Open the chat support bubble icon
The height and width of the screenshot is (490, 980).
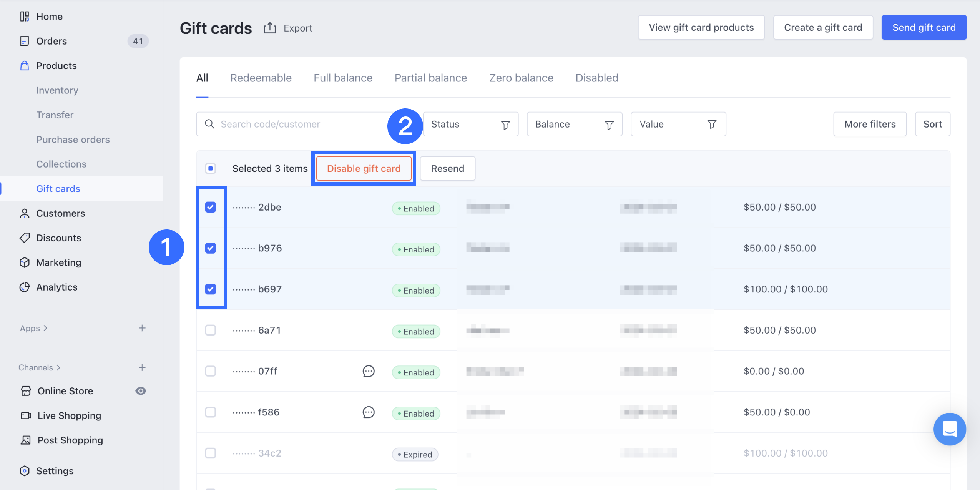point(949,429)
